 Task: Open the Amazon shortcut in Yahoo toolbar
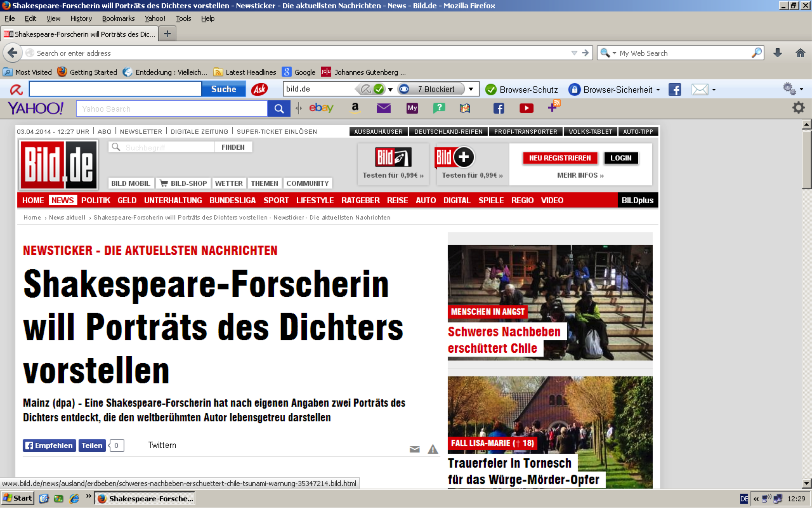click(355, 108)
